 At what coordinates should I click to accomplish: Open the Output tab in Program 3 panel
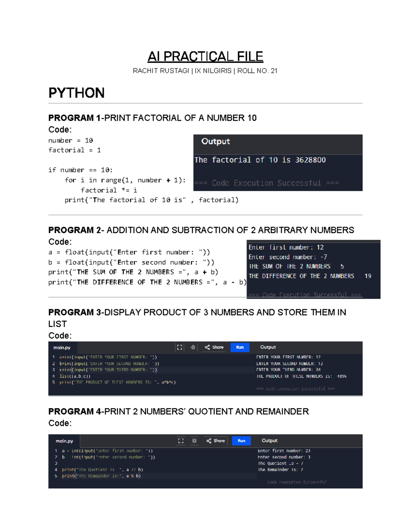pyautogui.click(x=268, y=347)
